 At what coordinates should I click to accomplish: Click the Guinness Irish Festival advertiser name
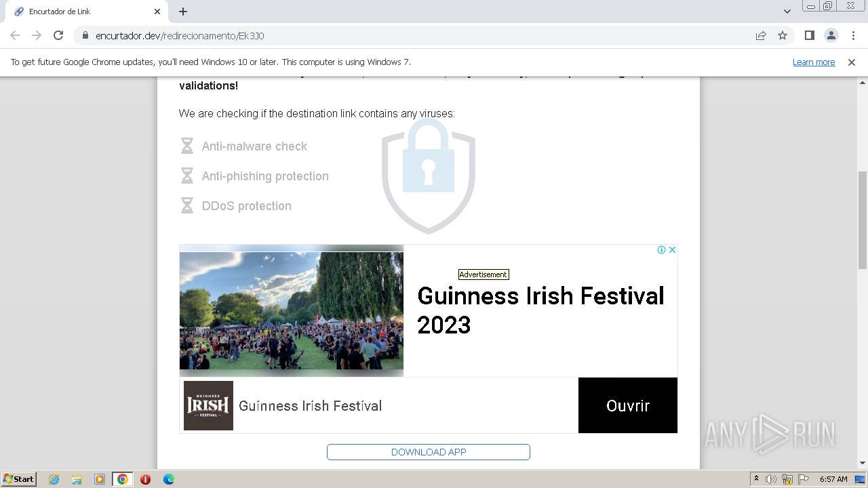coord(311,406)
